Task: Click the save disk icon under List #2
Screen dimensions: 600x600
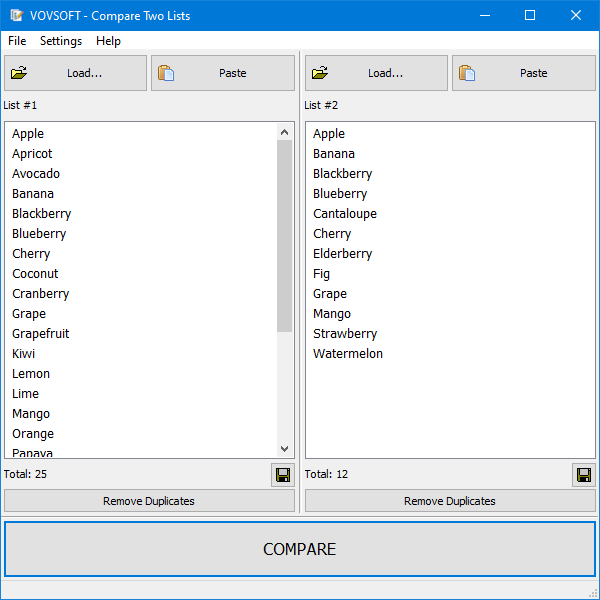Action: [583, 475]
